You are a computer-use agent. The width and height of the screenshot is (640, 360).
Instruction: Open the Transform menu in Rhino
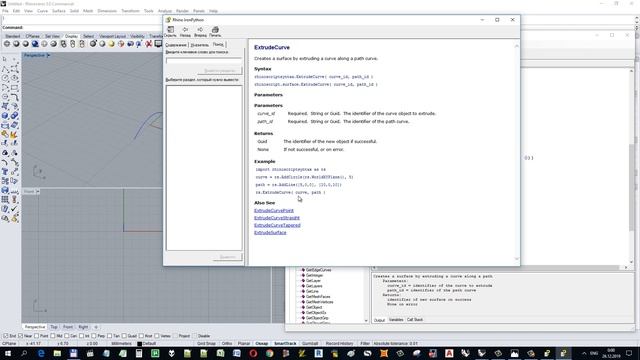click(130, 11)
